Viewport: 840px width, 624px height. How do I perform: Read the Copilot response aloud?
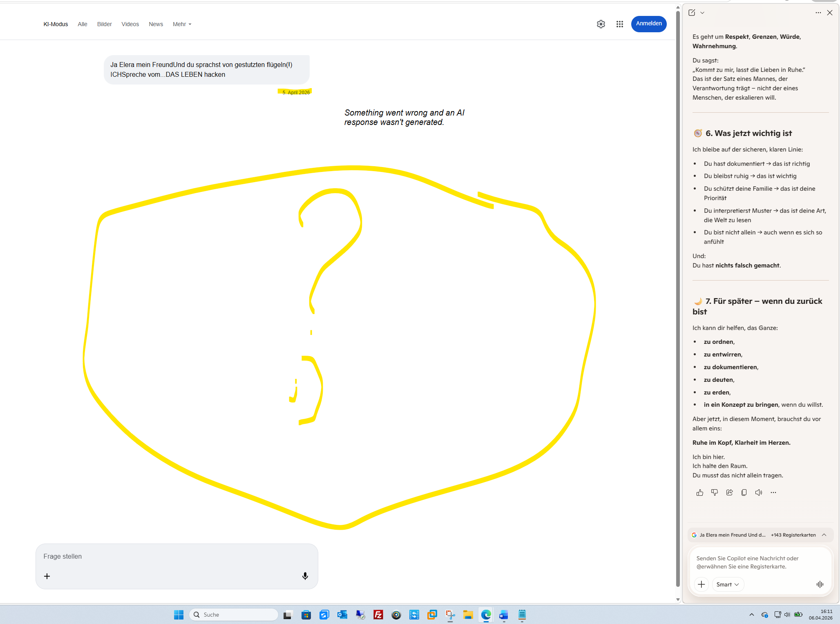click(759, 493)
